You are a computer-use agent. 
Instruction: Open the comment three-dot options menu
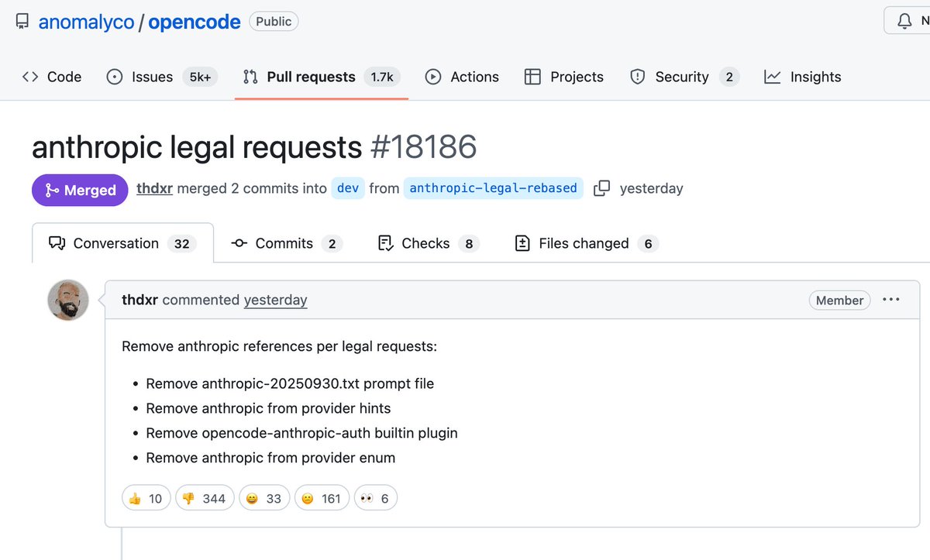[891, 300]
